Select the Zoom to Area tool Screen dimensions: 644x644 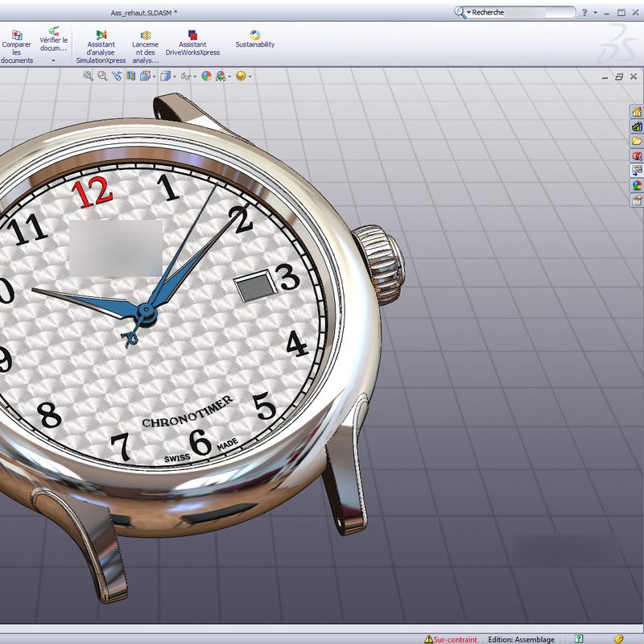coord(102,76)
